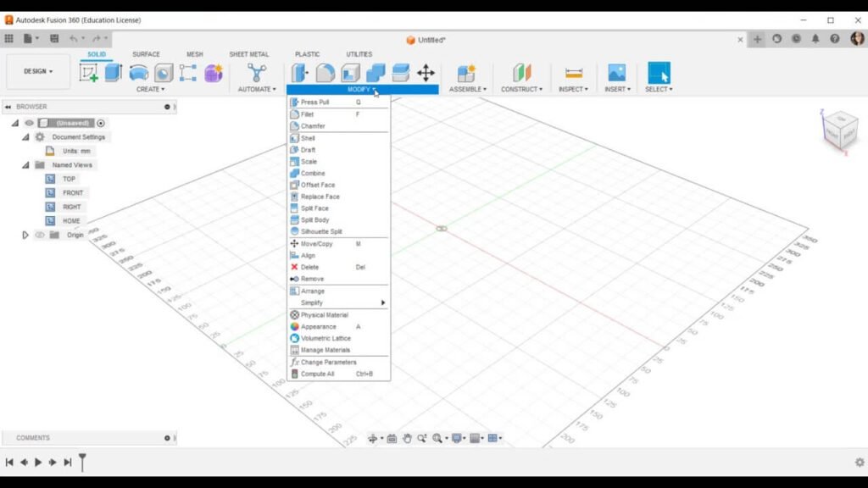Play the timeline
The image size is (868, 488).
(x=38, y=462)
